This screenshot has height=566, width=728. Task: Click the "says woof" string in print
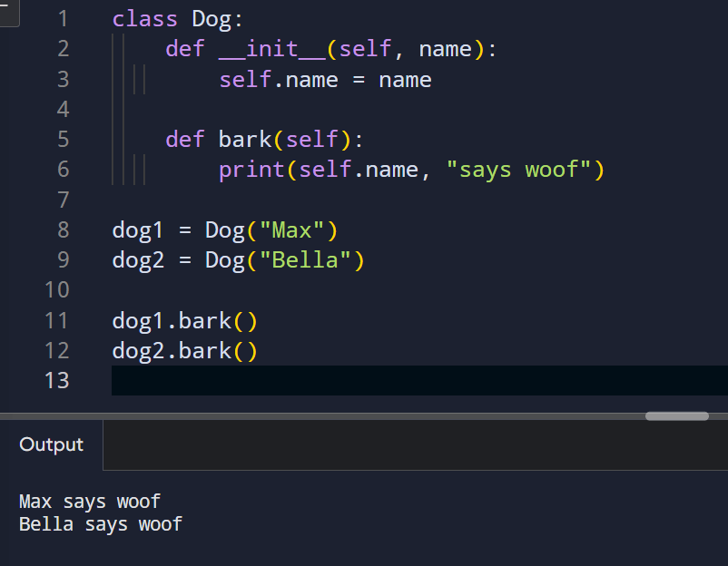(524, 169)
